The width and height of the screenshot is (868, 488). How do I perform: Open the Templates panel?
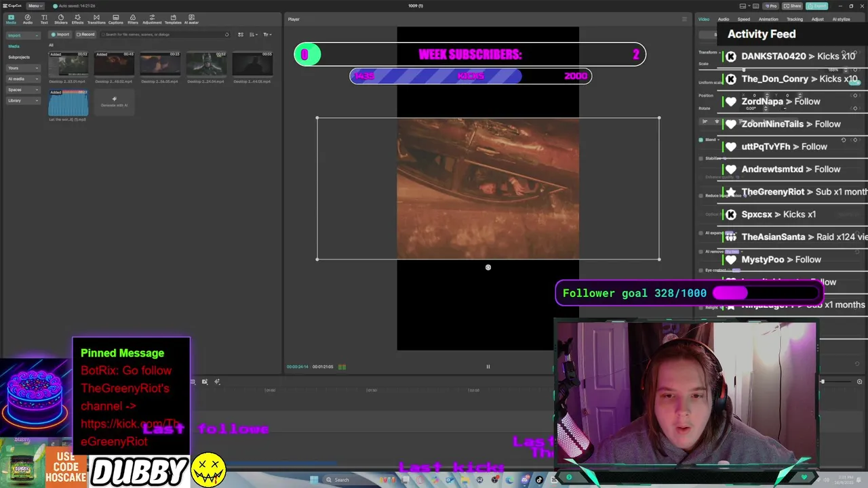point(173,19)
